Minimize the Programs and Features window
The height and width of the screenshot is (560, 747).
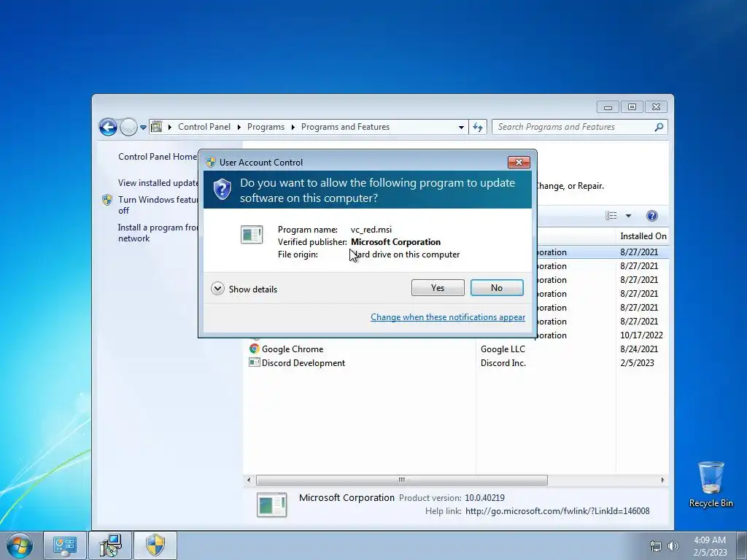pyautogui.click(x=608, y=107)
